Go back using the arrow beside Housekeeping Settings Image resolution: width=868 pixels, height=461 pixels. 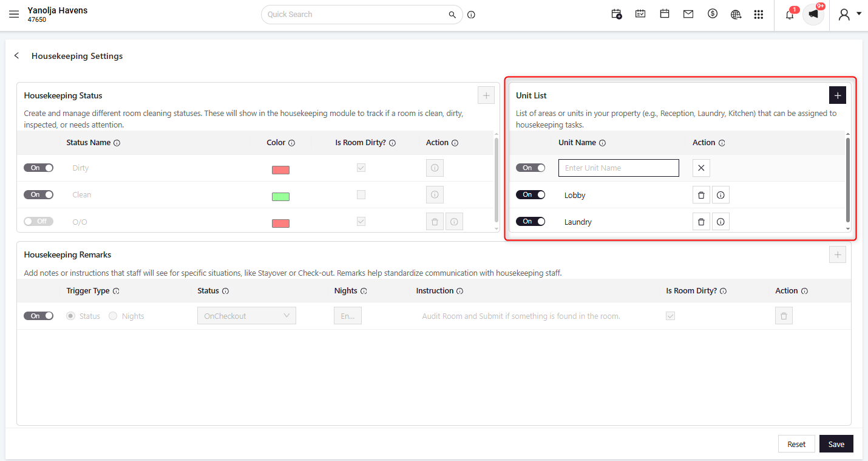coord(17,56)
